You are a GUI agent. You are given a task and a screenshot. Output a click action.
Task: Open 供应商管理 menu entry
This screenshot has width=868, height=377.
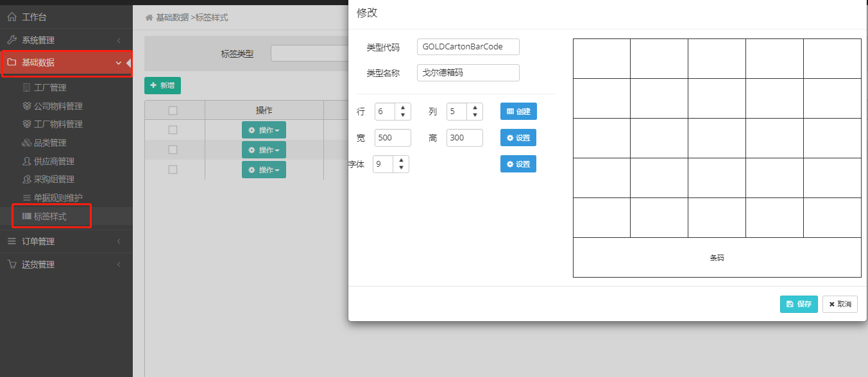click(x=55, y=161)
